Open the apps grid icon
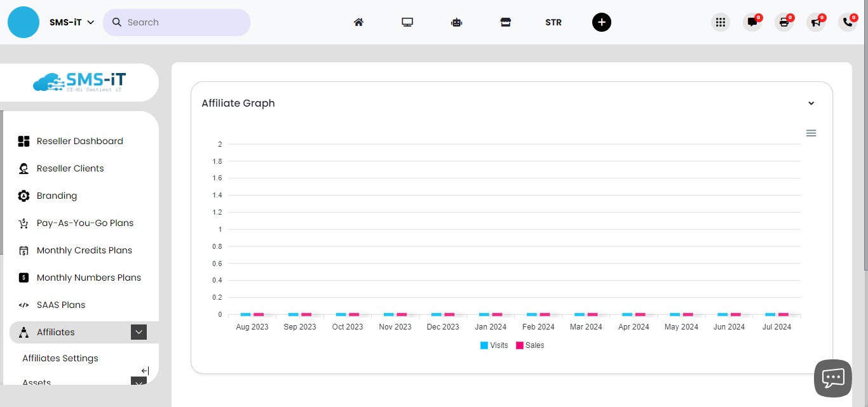This screenshot has width=868, height=407. tap(720, 22)
